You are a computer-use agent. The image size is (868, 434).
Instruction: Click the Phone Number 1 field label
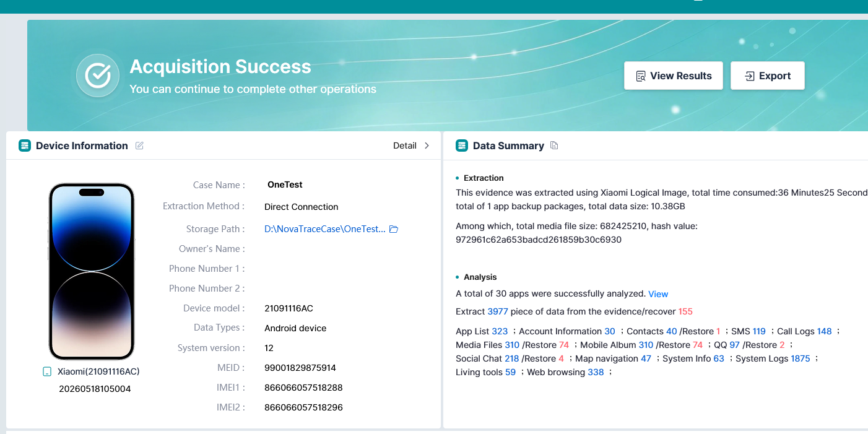click(207, 269)
